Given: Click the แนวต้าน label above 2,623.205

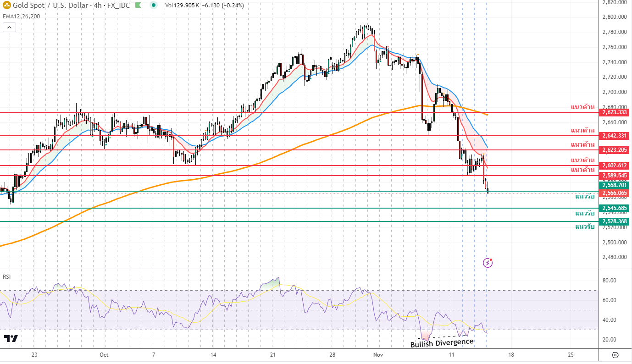Looking at the screenshot, I should click(582, 144).
